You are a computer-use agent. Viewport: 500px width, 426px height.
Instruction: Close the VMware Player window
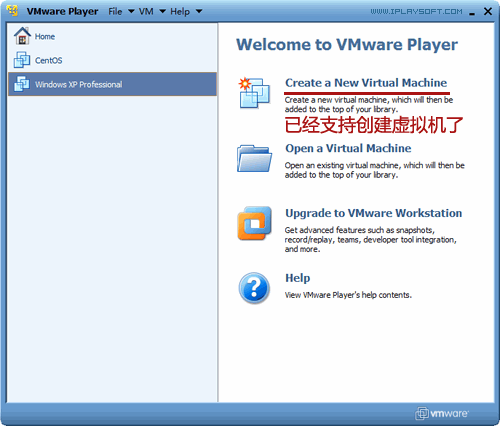pos(488,11)
